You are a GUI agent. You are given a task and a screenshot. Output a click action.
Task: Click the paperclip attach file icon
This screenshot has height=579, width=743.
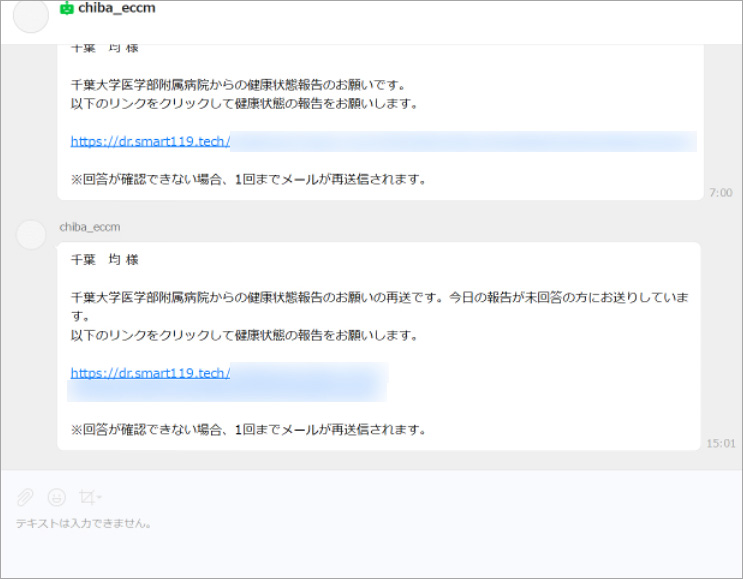click(25, 497)
